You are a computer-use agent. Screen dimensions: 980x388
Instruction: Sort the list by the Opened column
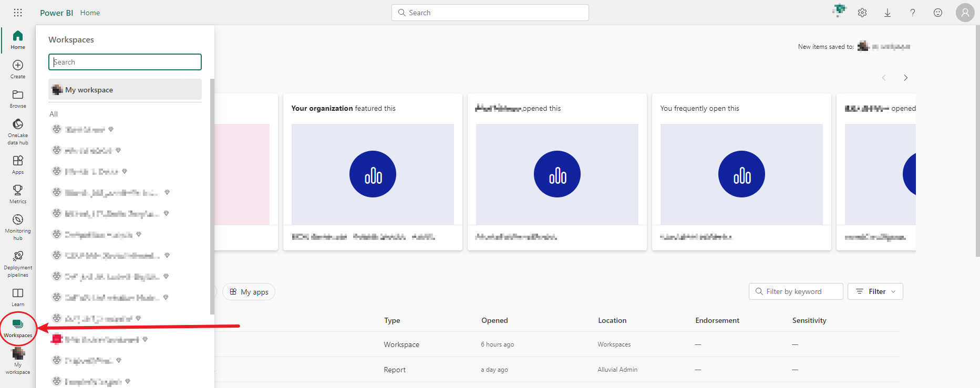tap(494, 320)
